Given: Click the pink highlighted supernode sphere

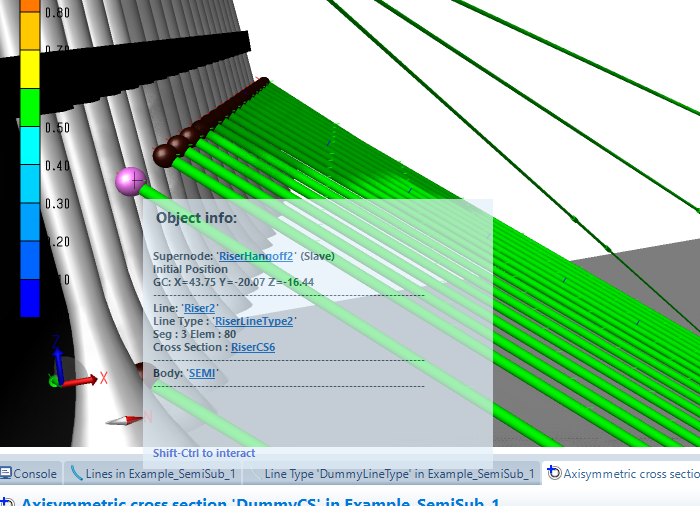Looking at the screenshot, I should [x=131, y=182].
